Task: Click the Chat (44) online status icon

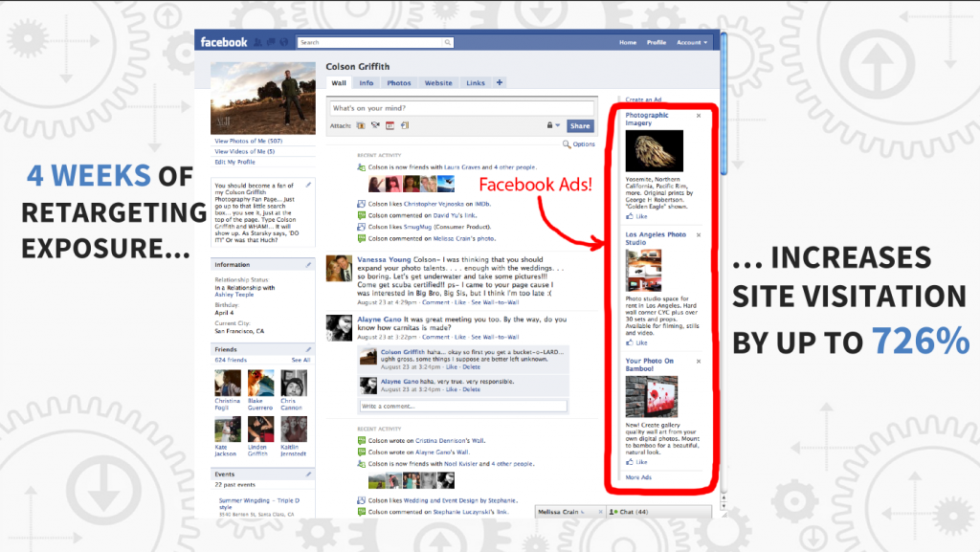Action: pos(613,512)
